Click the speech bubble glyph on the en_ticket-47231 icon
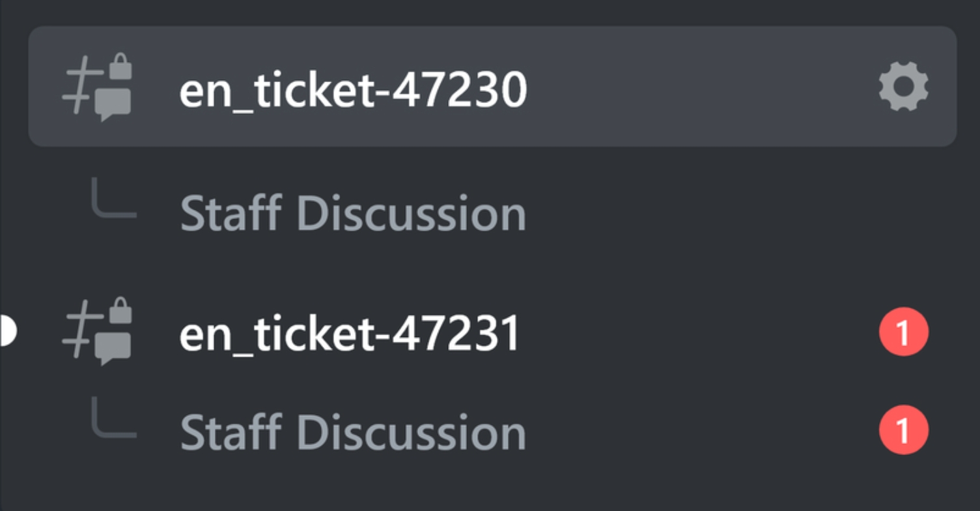This screenshot has height=511, width=980. [113, 350]
